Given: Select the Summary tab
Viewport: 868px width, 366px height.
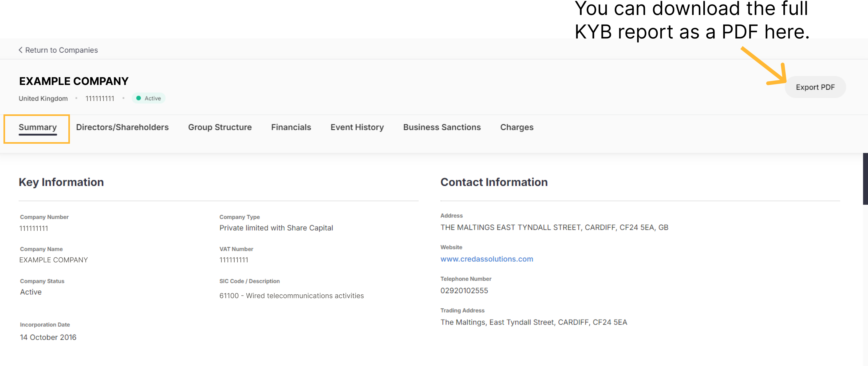Looking at the screenshot, I should (38, 127).
